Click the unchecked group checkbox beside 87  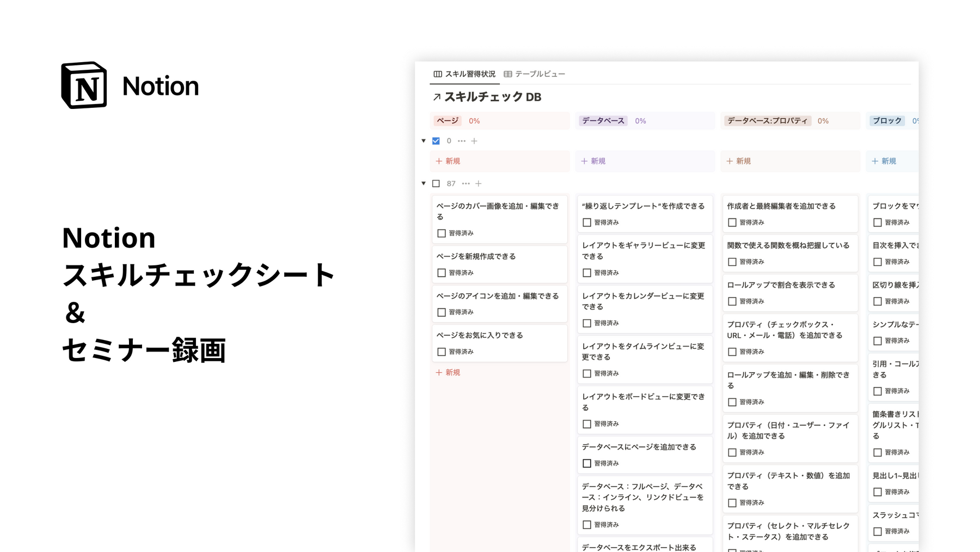coord(436,184)
